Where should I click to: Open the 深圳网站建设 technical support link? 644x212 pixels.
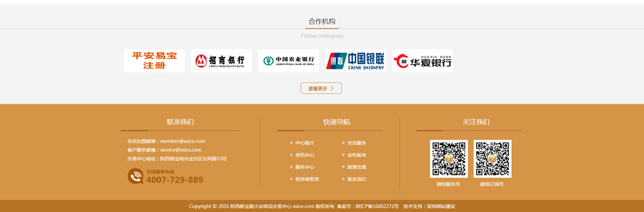(x=441, y=206)
